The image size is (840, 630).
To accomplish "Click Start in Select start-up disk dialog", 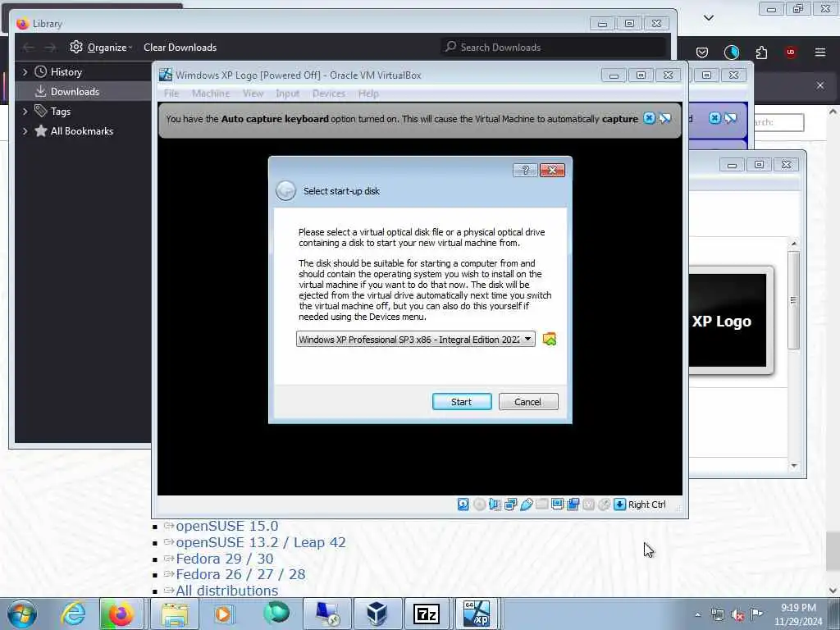I will coord(461,402).
